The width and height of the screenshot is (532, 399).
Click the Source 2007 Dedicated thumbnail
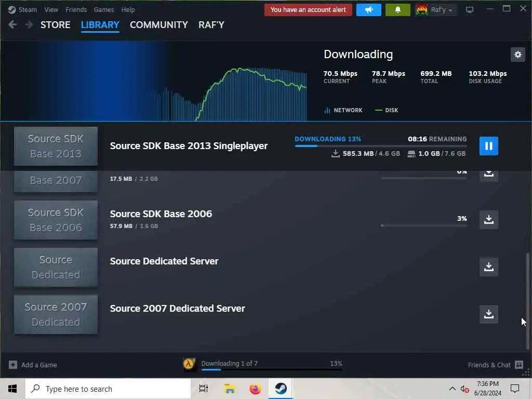click(56, 314)
